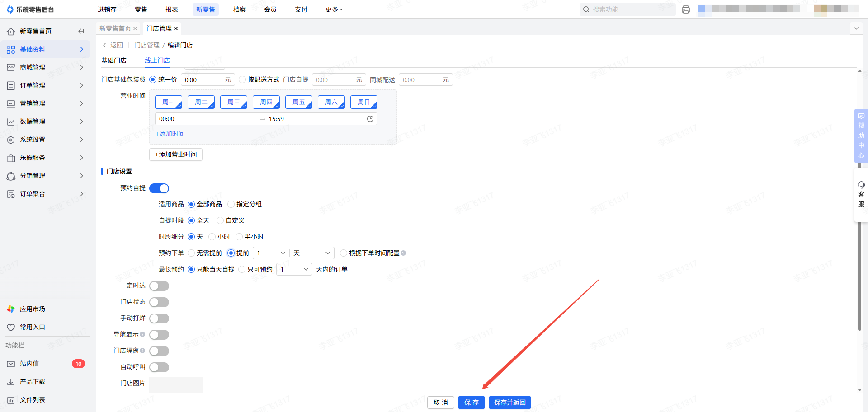868x412 pixels.
Task: Open the 系统设置 gear icon
Action: (x=11, y=140)
